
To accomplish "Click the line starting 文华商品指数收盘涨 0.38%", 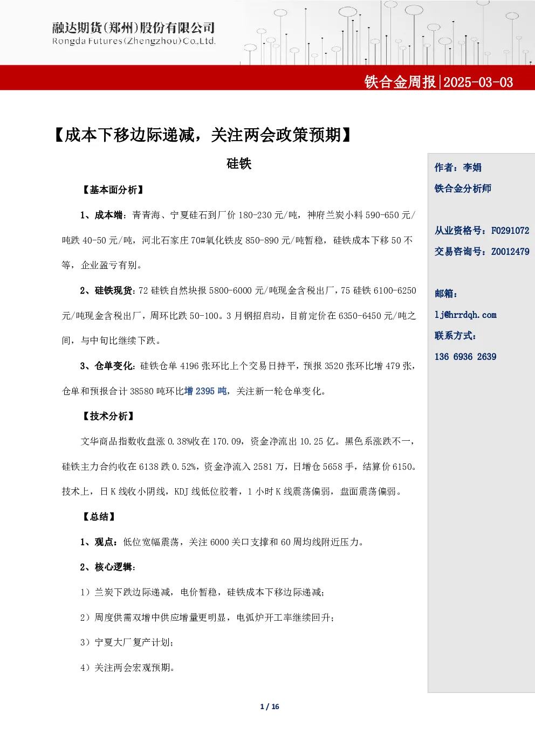I will coord(248,441).
